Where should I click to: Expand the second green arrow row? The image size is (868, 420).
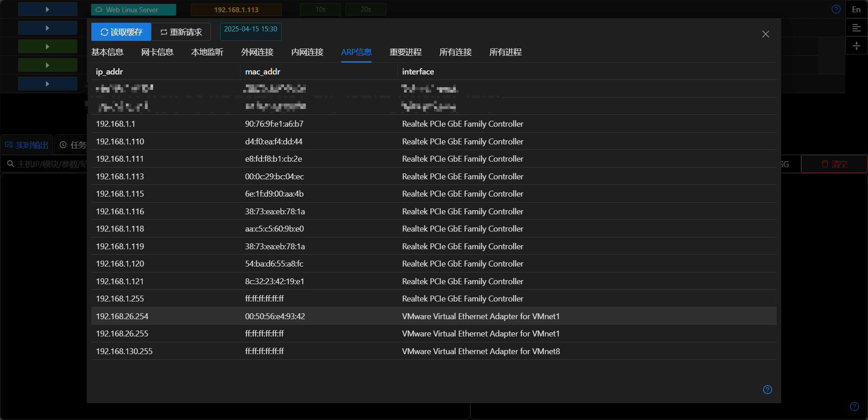tap(48, 65)
